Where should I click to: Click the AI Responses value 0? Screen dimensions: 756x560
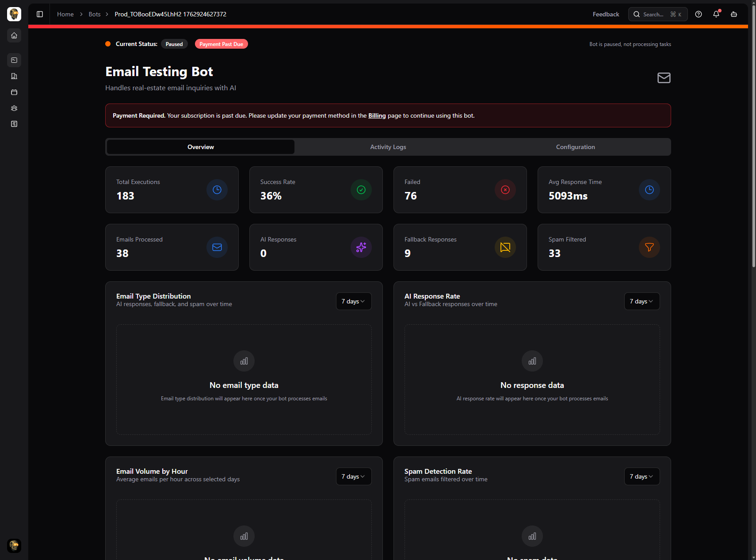[263, 253]
